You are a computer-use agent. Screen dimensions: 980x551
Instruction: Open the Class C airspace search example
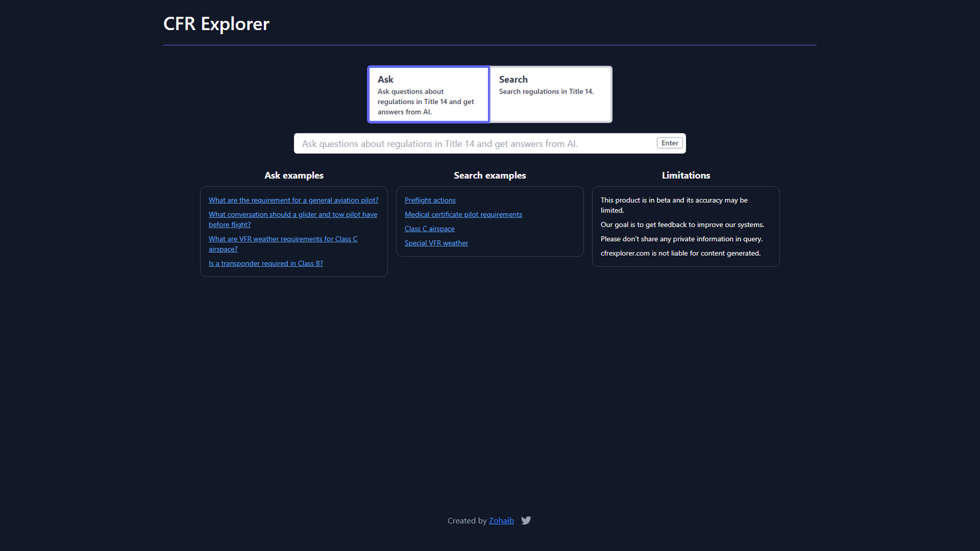(x=429, y=229)
